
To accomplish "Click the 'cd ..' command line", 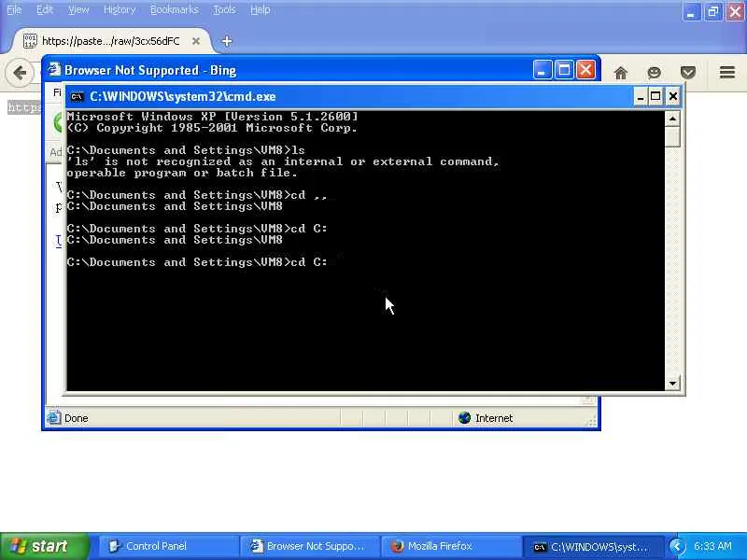I will 197,195.
